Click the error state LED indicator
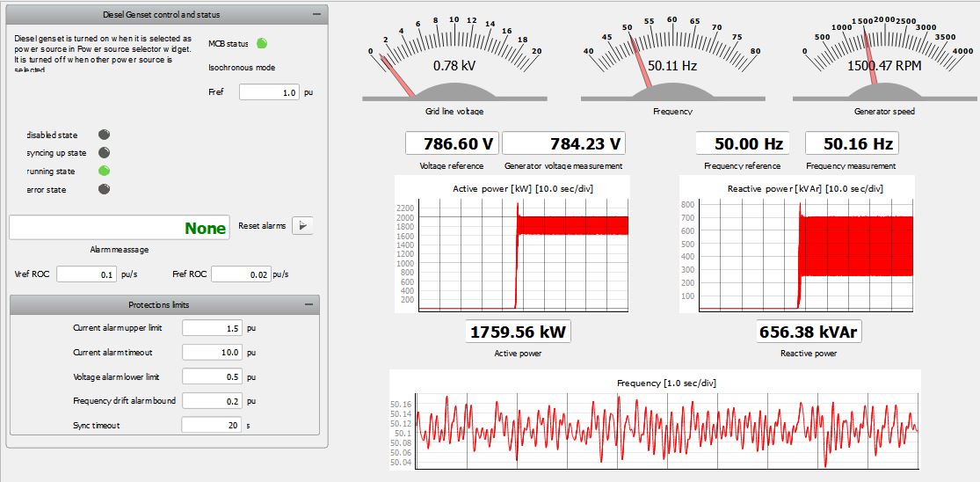Image resolution: width=980 pixels, height=482 pixels. click(x=104, y=189)
